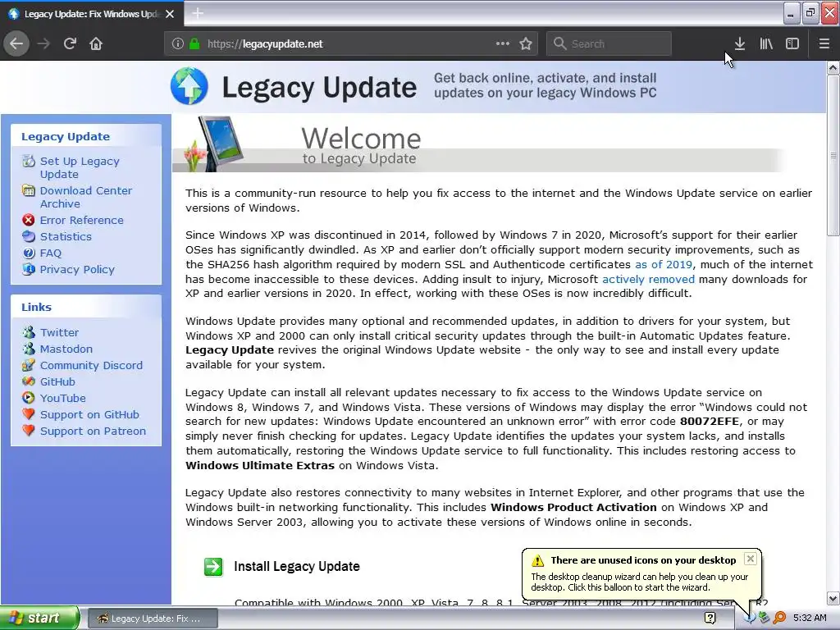Open the Downloads arrow in the toolbar
Viewport: 840px width, 630px height.
pyautogui.click(x=739, y=43)
